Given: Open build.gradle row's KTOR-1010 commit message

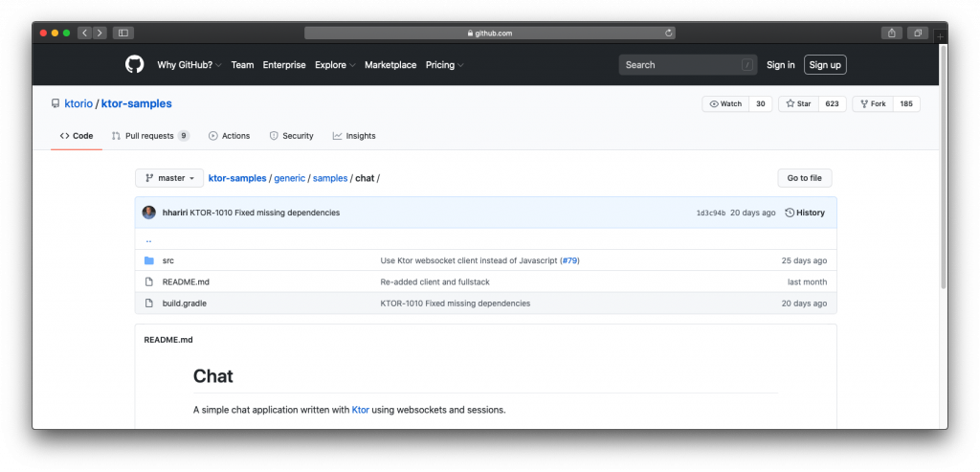Looking at the screenshot, I should (455, 303).
